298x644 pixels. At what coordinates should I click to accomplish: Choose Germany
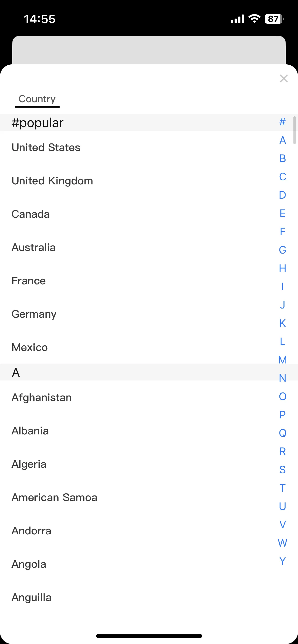click(x=149, y=314)
